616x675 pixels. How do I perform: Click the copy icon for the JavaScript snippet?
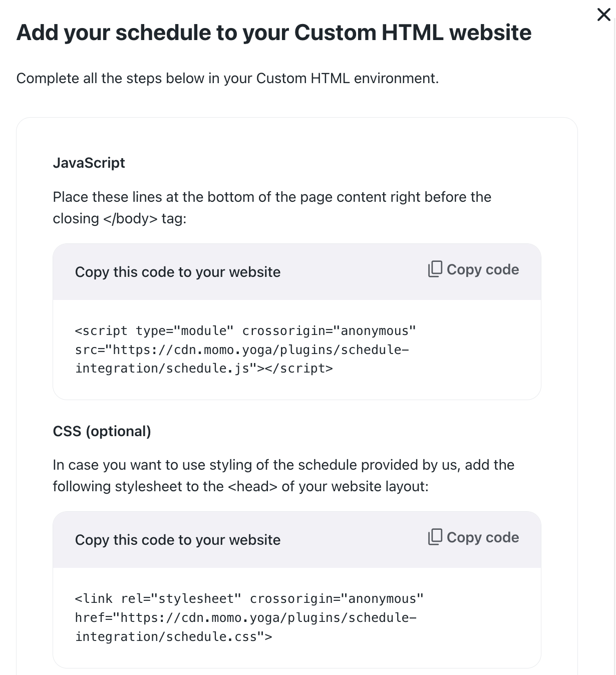435,269
